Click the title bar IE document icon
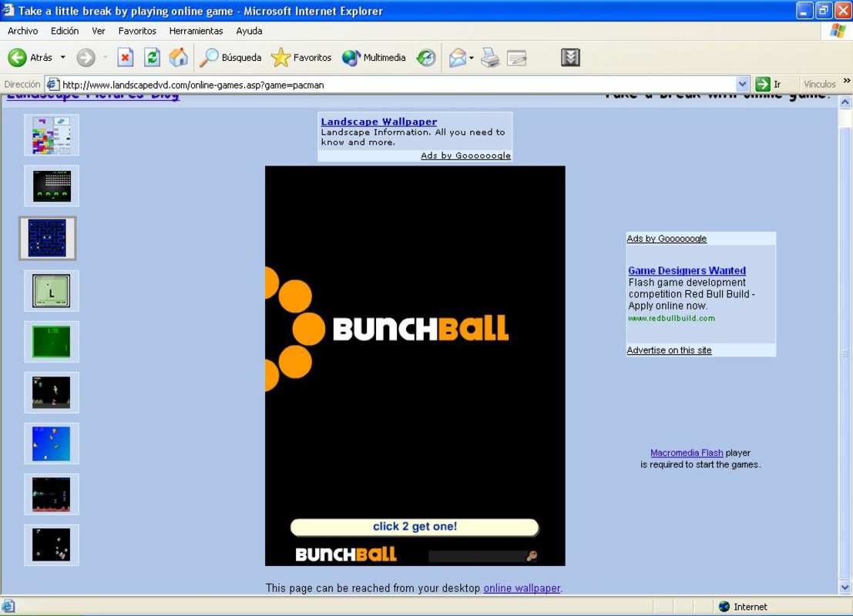This screenshot has height=616, width=853. coord(8,10)
